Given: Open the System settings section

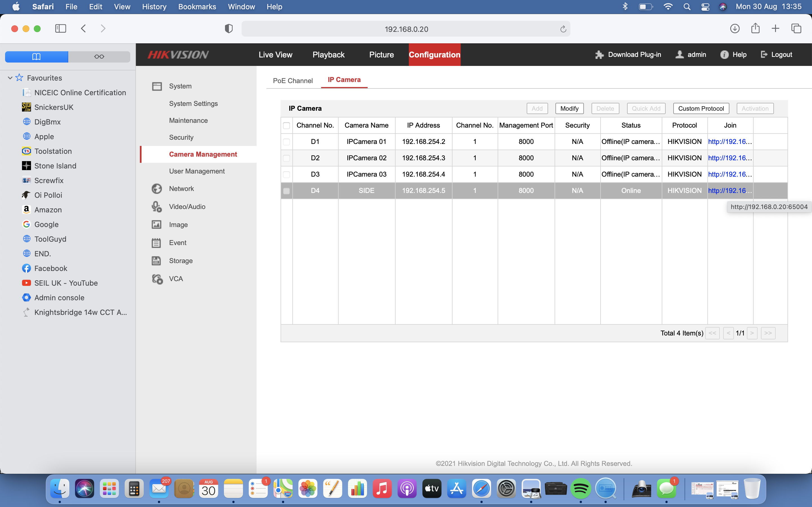Looking at the screenshot, I should 180,86.
